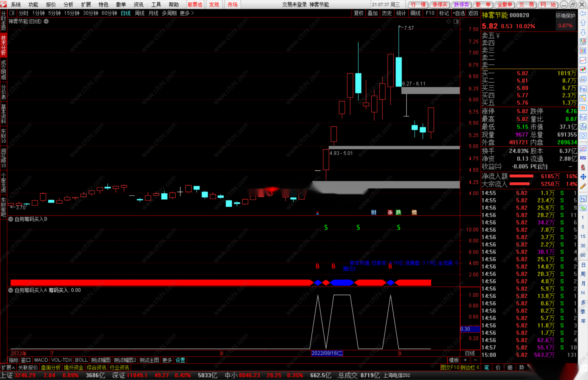Click the f(x) formula icon
The width and height of the screenshot is (588, 380).
pos(583,127)
